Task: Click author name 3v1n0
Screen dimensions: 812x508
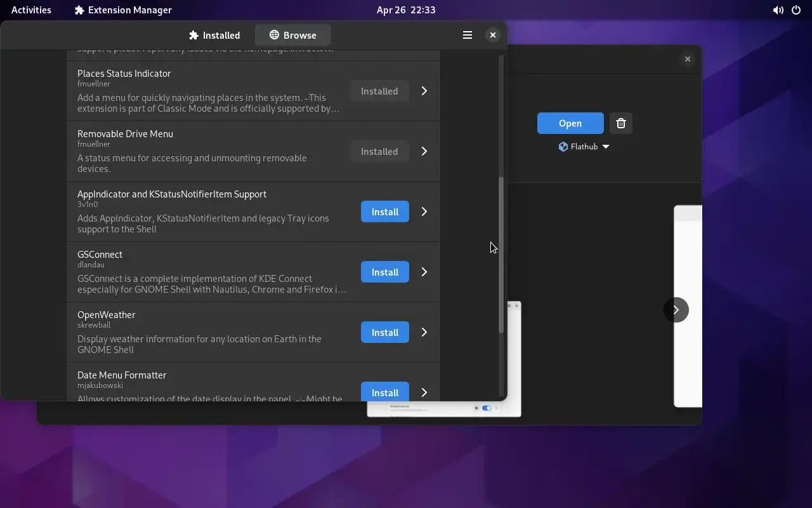Action: coord(88,204)
